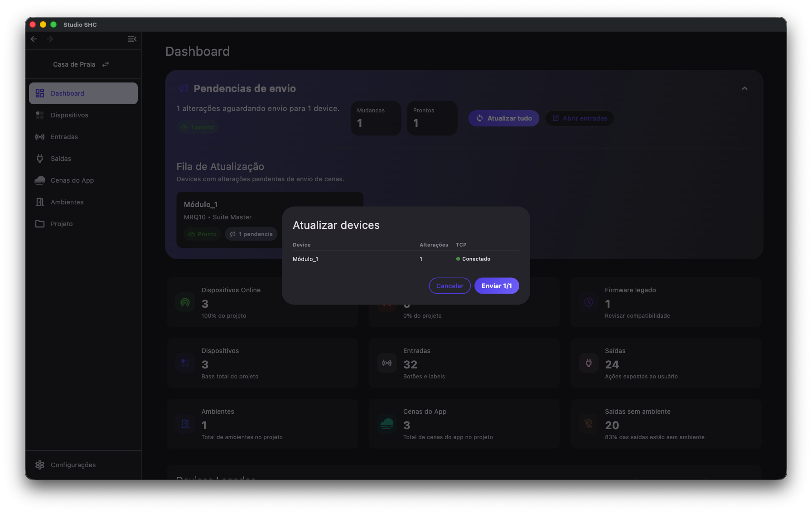Collapse the sidebar menu icon
This screenshot has width=812, height=513.
pyautogui.click(x=132, y=39)
